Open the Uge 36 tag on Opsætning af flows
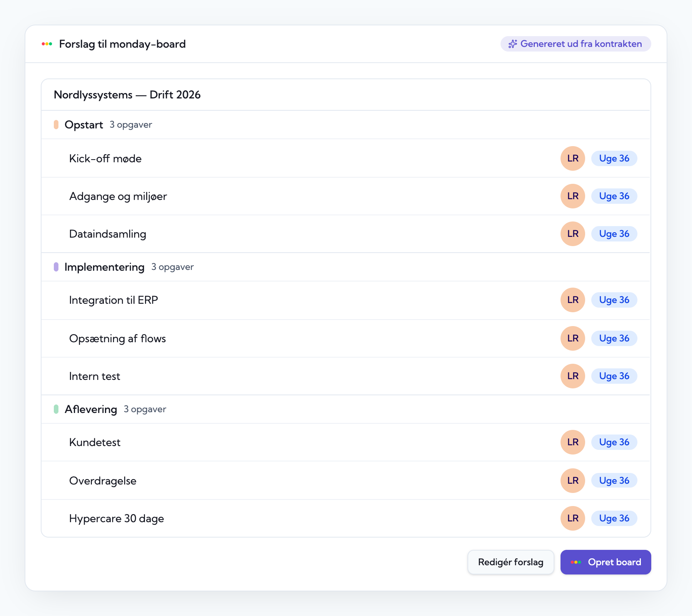692x616 pixels. (614, 338)
